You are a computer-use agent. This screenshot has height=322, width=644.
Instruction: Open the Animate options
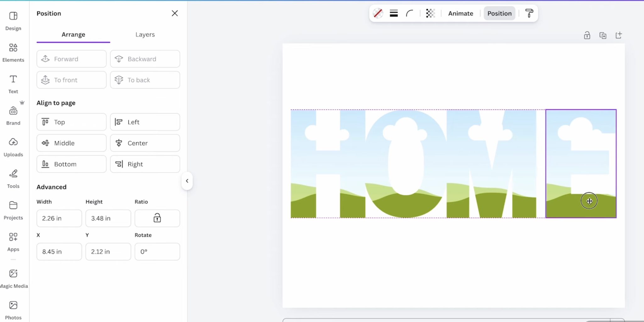click(x=460, y=13)
